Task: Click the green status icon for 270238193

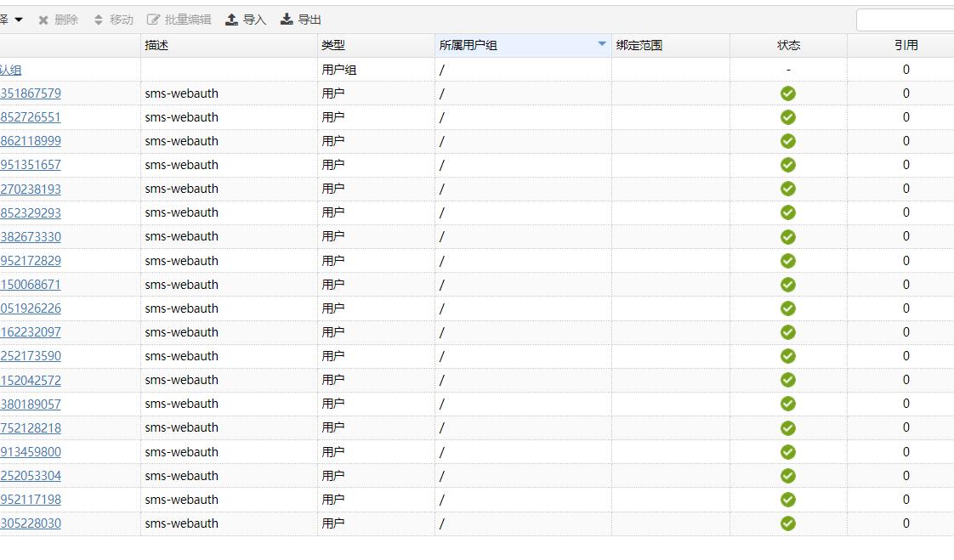Action: click(x=788, y=189)
